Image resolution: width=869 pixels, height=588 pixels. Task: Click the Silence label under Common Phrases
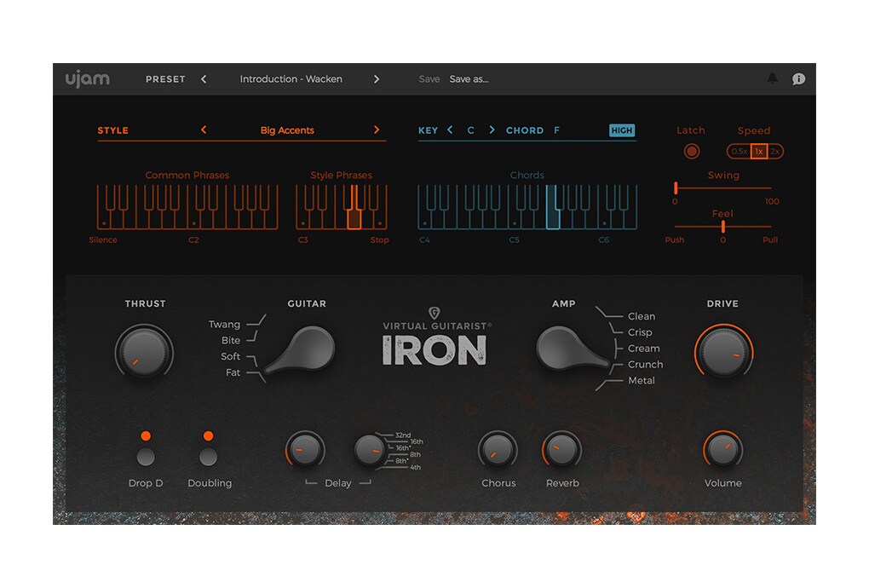tap(103, 240)
